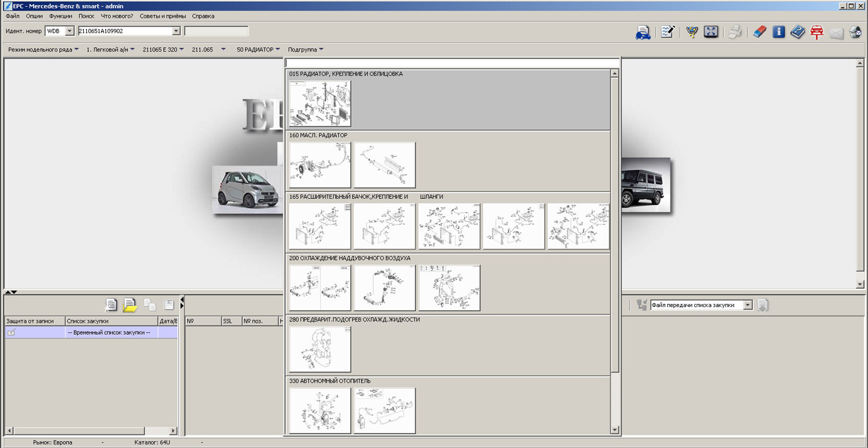
Task: Open the Функции menu
Action: click(60, 16)
